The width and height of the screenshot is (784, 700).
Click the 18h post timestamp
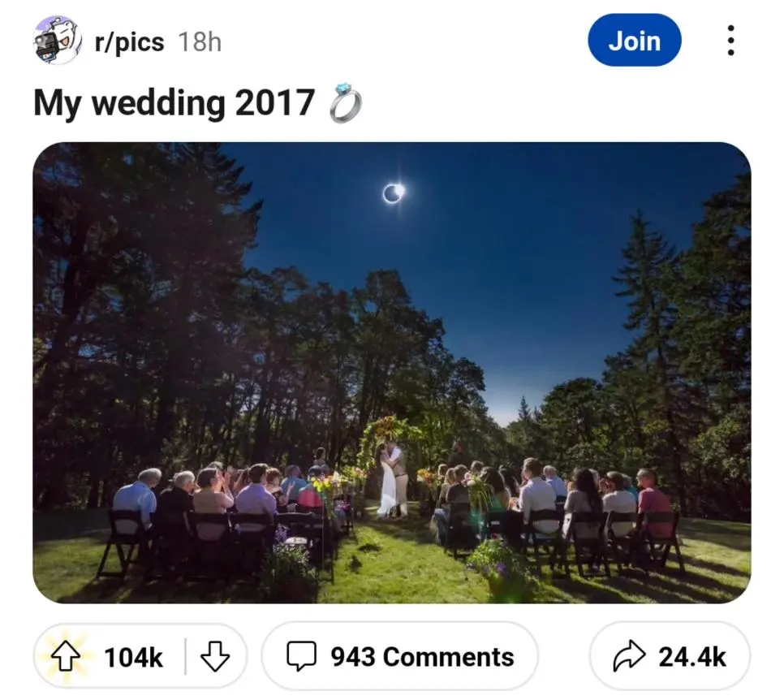[x=200, y=41]
